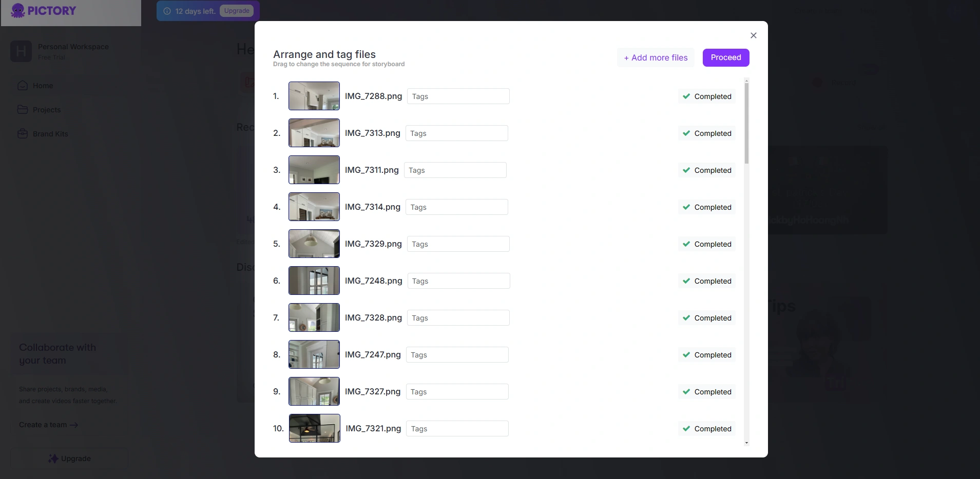This screenshot has height=479, width=980.
Task: Click Tags field for IMG_7329.png
Action: click(x=458, y=244)
